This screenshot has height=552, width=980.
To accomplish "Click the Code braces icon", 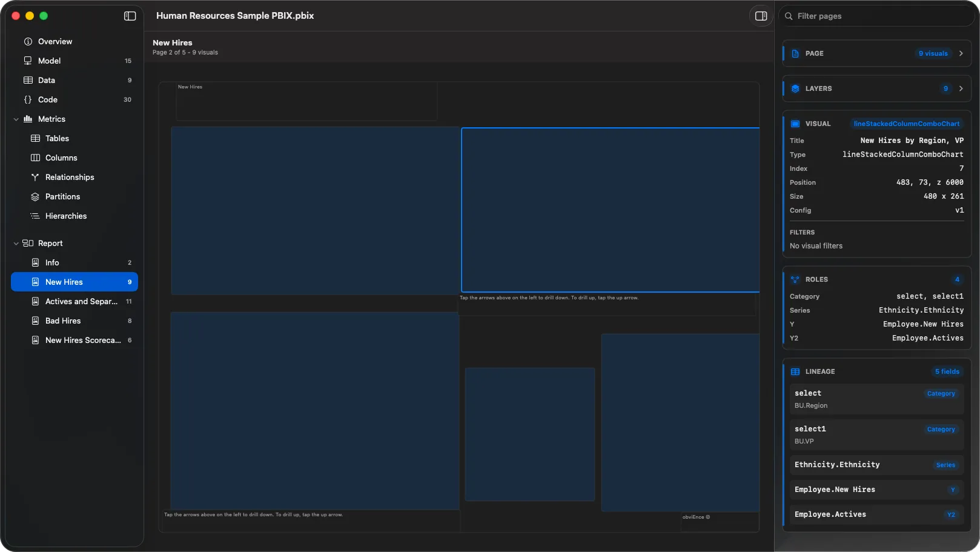I will [28, 99].
